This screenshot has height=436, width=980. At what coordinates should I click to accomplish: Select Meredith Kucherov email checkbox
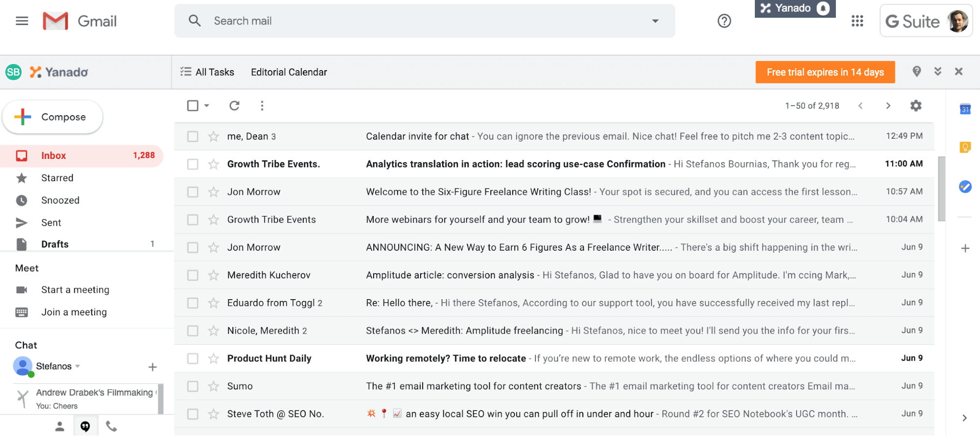193,275
